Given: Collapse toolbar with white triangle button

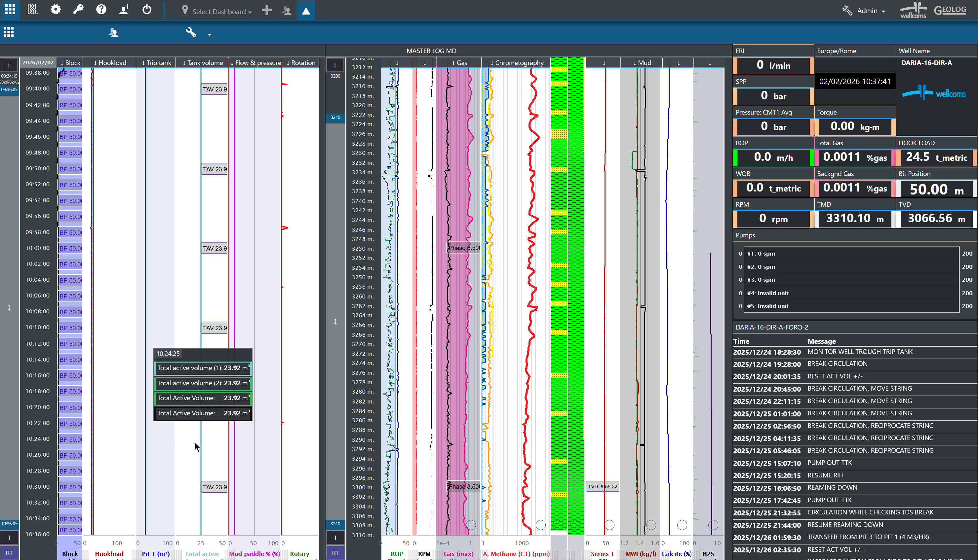Looking at the screenshot, I should click(x=306, y=11).
